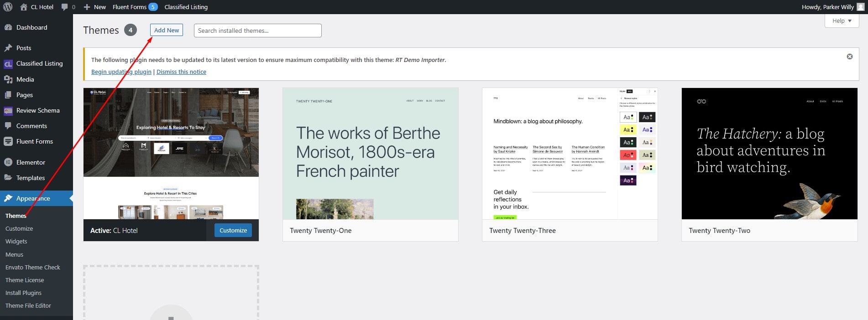This screenshot has width=868, height=320.
Task: Click the Twenty Twenty-One theme name
Action: [x=321, y=231]
